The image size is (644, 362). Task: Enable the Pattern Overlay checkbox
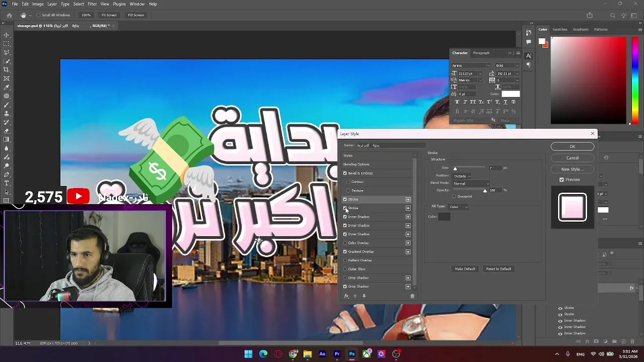pos(345,260)
